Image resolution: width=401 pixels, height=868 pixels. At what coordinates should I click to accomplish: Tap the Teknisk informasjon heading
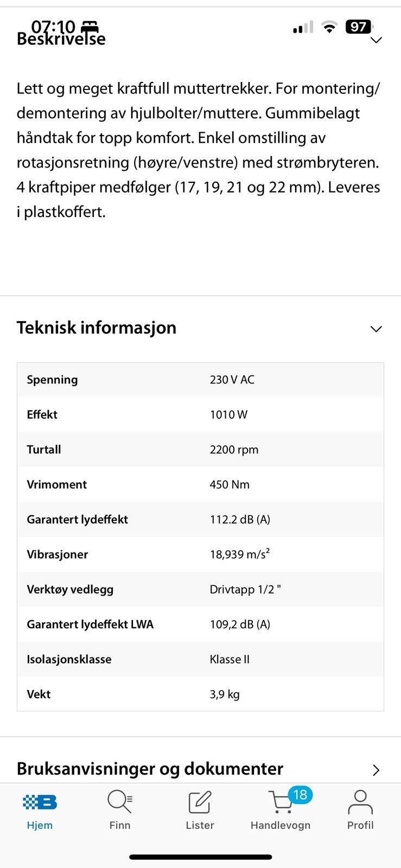point(97,328)
